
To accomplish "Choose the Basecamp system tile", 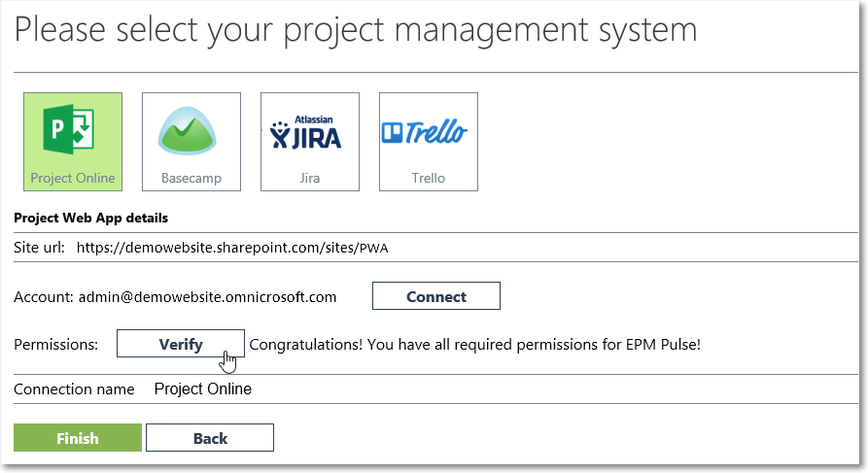I will point(191,142).
